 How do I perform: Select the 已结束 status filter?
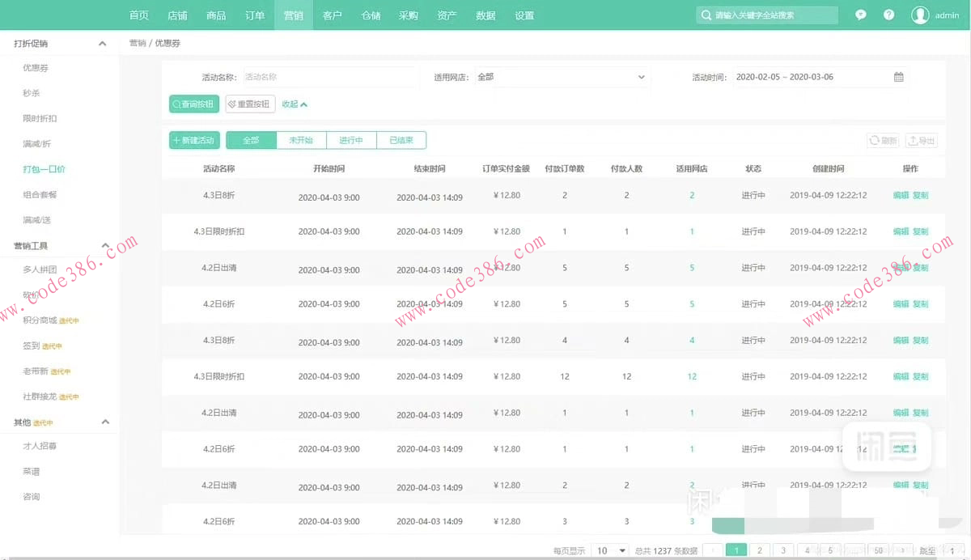401,140
